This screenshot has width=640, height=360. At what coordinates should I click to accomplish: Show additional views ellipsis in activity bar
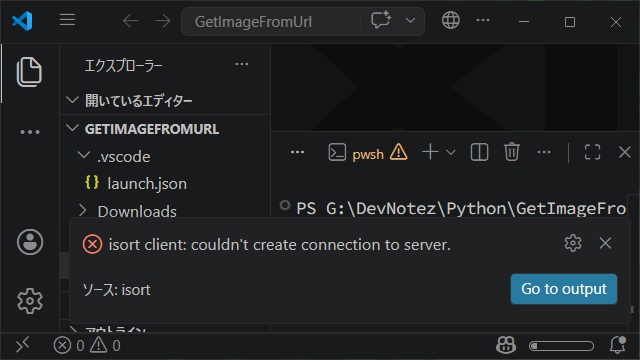(30, 132)
